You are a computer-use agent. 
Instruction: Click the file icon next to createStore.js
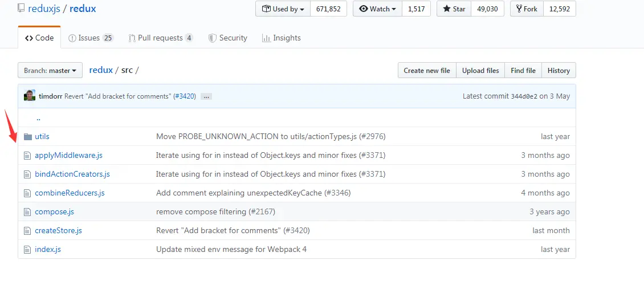(27, 231)
